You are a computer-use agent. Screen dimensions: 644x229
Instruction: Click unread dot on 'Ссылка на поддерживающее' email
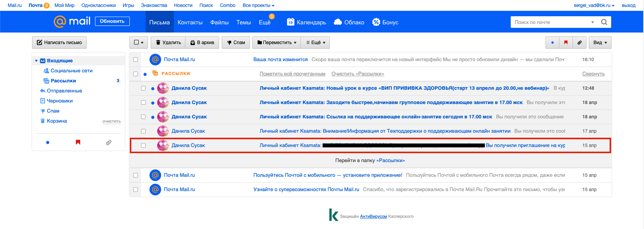153,117
